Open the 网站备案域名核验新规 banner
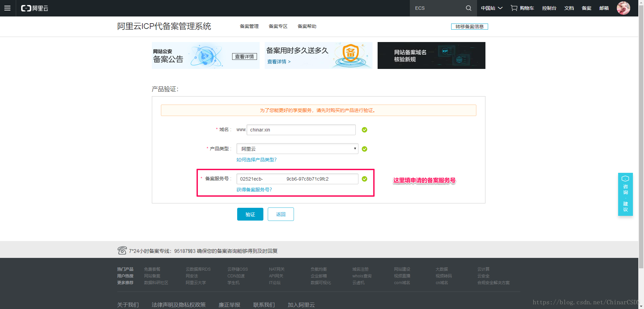The height and width of the screenshot is (309, 644). coord(431,55)
